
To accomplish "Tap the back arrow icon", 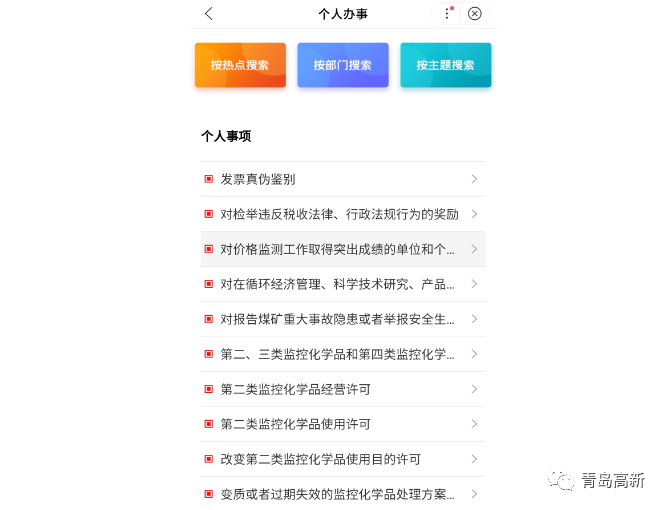I will pyautogui.click(x=209, y=14).
